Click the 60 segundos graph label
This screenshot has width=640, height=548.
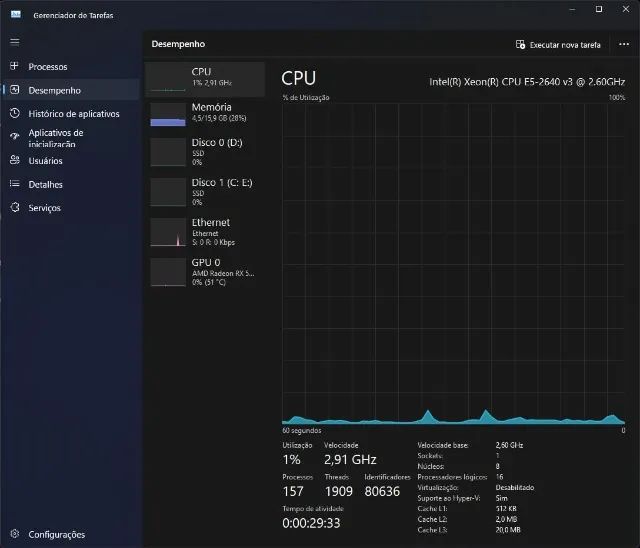[302, 430]
